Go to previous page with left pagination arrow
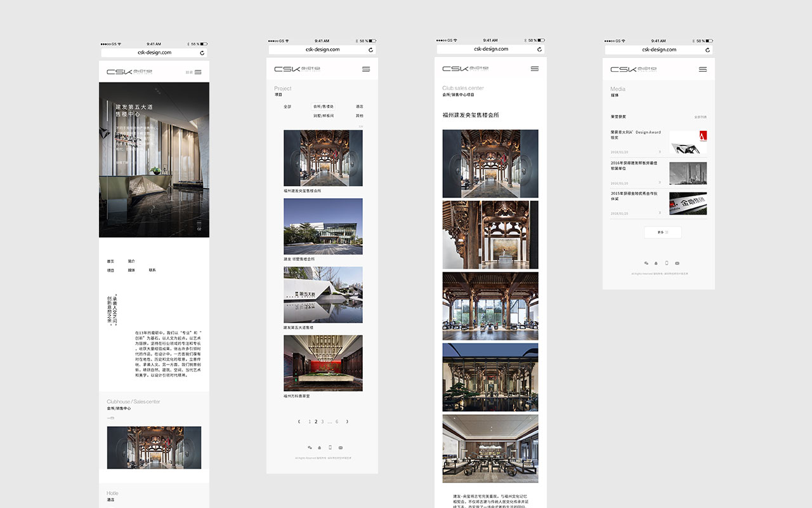This screenshot has height=508, width=812. (x=299, y=422)
